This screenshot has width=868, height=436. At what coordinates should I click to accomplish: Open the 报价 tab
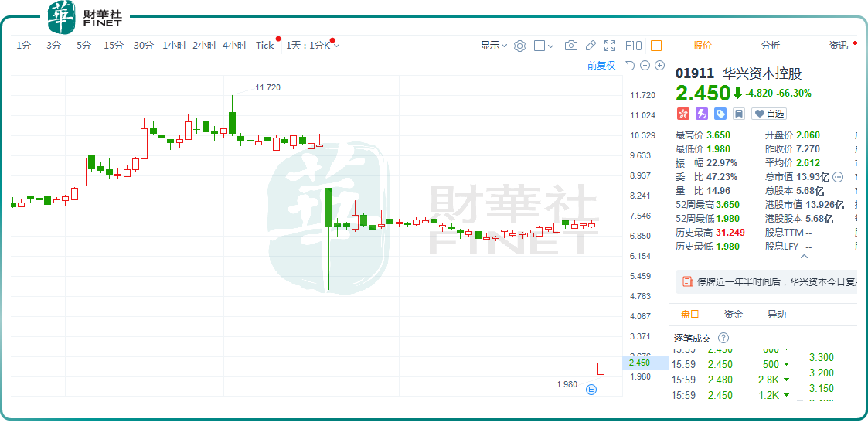click(x=703, y=46)
